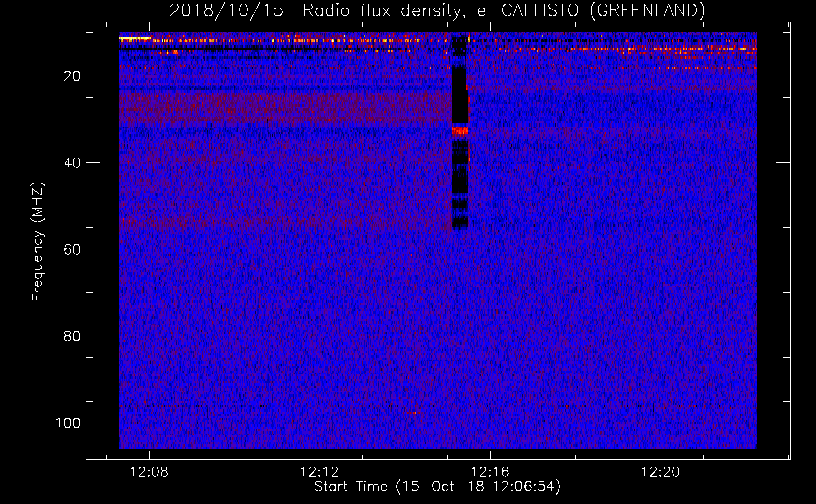The width and height of the screenshot is (816, 504).
Task: Click the 12:08 time tick label
Action: [x=149, y=472]
